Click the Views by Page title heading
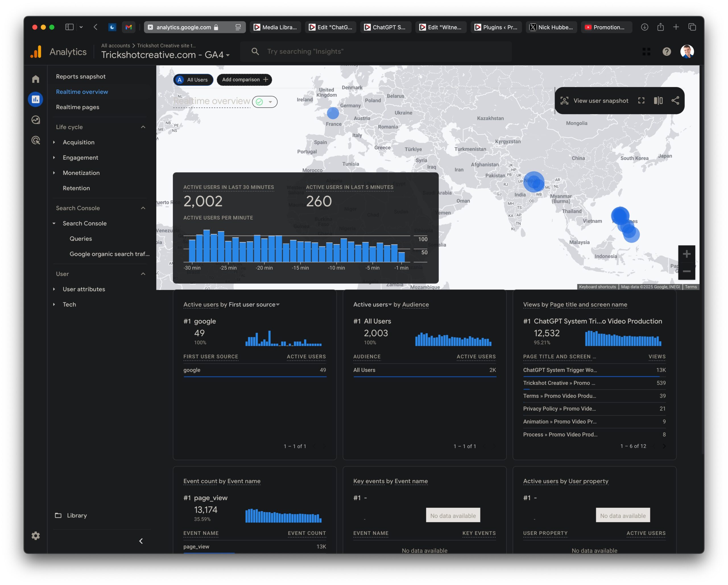 click(x=575, y=304)
